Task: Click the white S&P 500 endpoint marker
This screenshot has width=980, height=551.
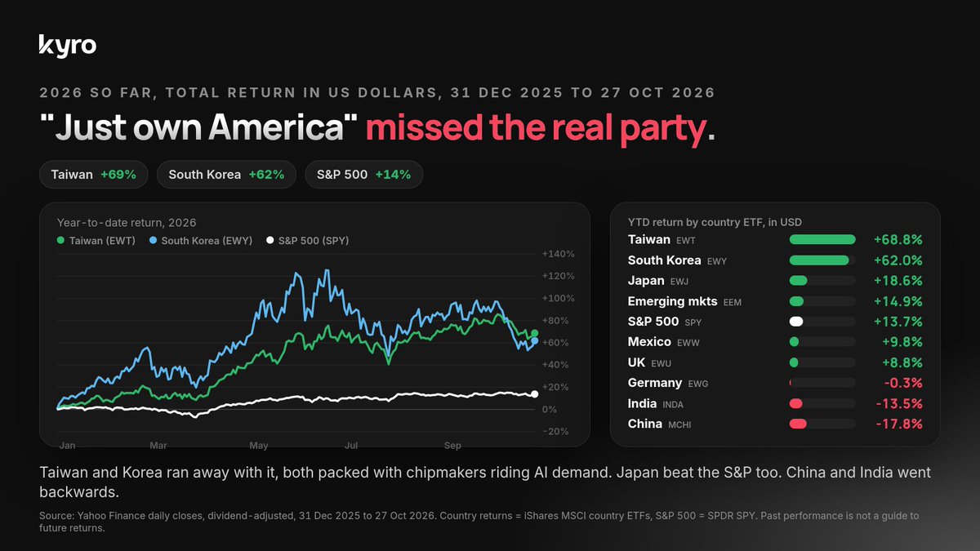Action: tap(535, 394)
